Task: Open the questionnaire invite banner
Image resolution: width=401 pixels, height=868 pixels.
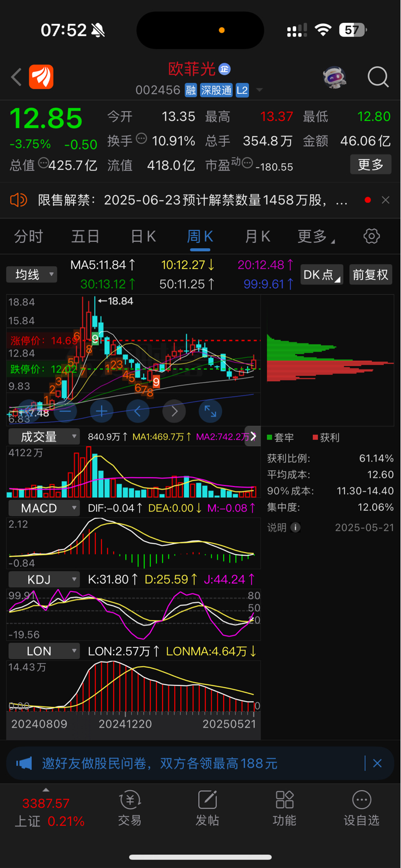Action: point(200,763)
